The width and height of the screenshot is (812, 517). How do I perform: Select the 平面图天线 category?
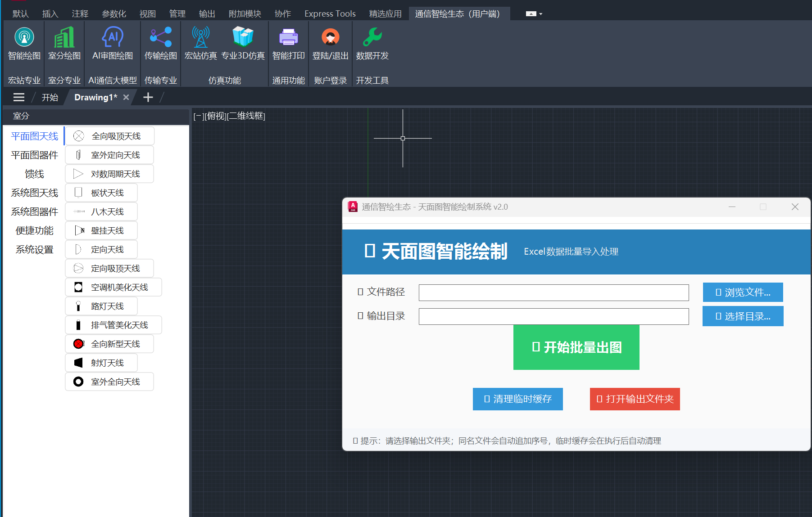(x=35, y=136)
